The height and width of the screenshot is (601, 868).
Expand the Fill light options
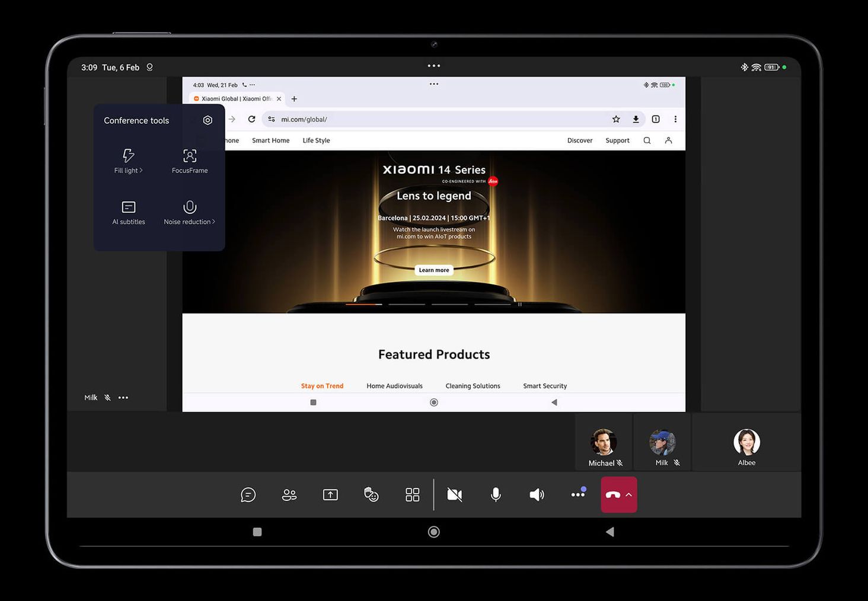click(129, 161)
